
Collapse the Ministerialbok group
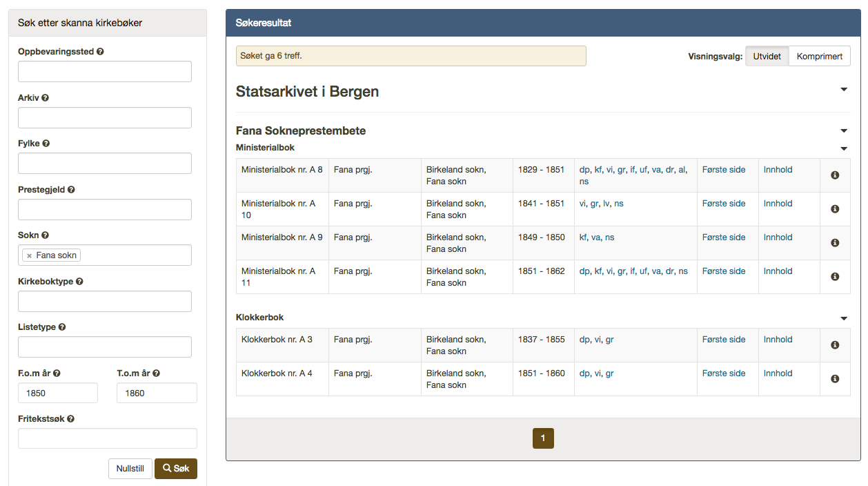point(844,148)
